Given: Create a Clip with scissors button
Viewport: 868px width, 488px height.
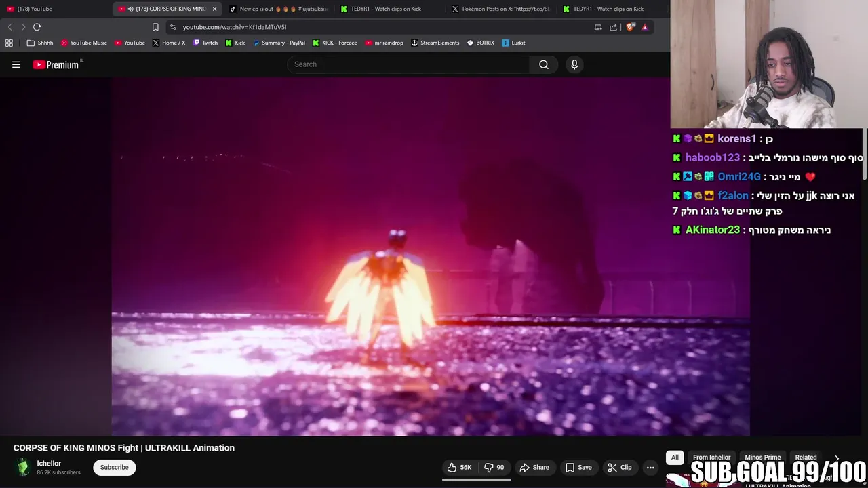Looking at the screenshot, I should [620, 467].
